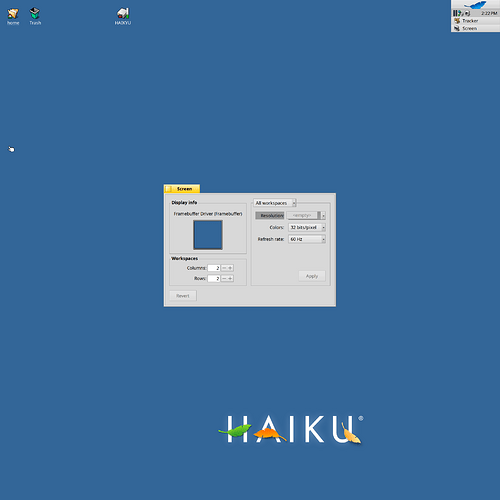The width and height of the screenshot is (500, 500).
Task: Decrease workspace Columns with minus button
Action: 224,268
